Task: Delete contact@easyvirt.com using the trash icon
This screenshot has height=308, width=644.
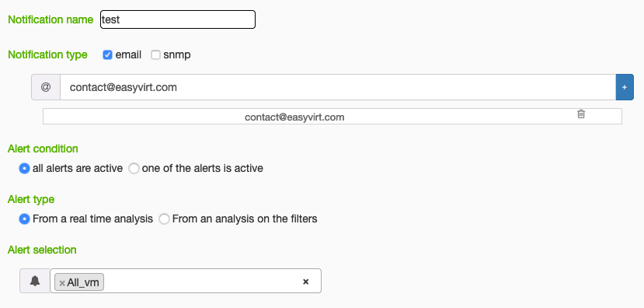Action: [x=581, y=114]
